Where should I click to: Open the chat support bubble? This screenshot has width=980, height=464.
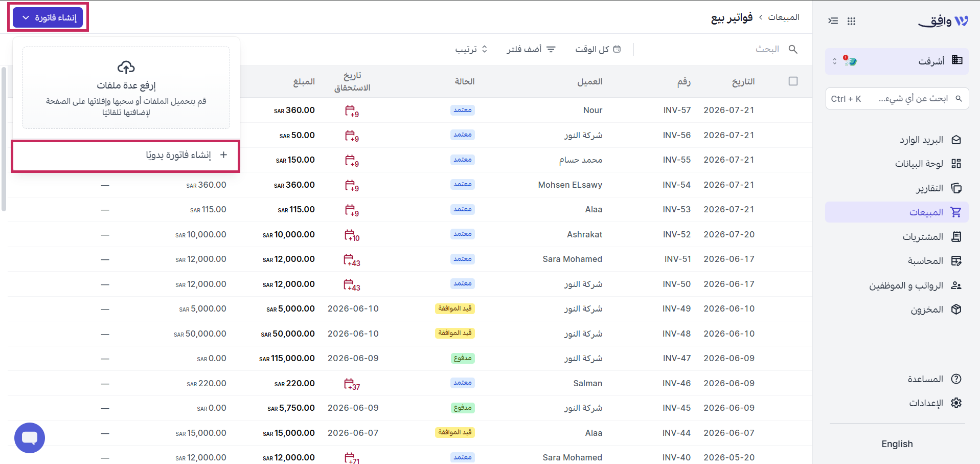30,438
